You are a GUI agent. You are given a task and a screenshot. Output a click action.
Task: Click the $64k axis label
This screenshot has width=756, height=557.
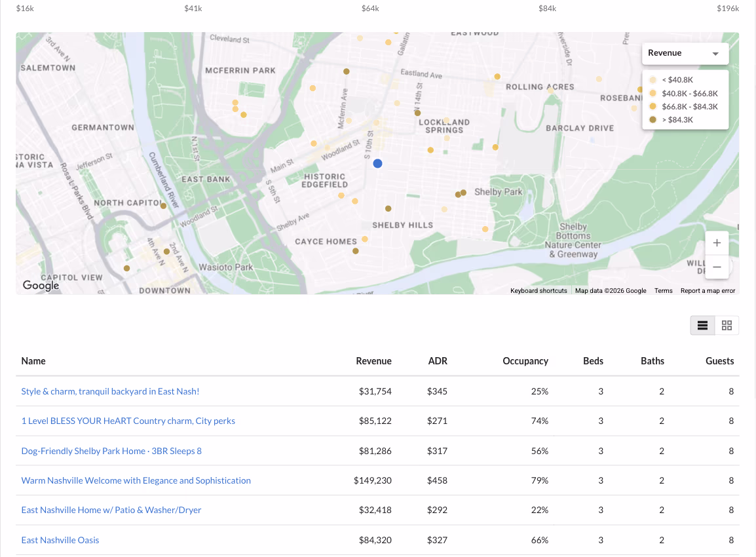tap(370, 9)
